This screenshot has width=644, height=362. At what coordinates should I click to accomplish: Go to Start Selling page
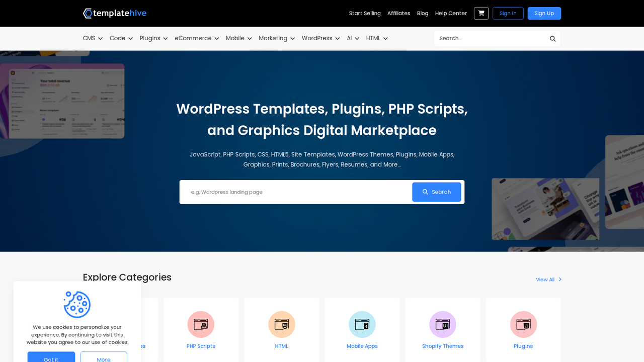(365, 14)
